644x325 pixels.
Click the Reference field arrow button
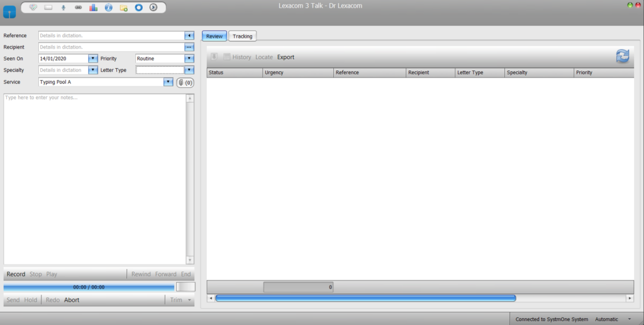189,35
